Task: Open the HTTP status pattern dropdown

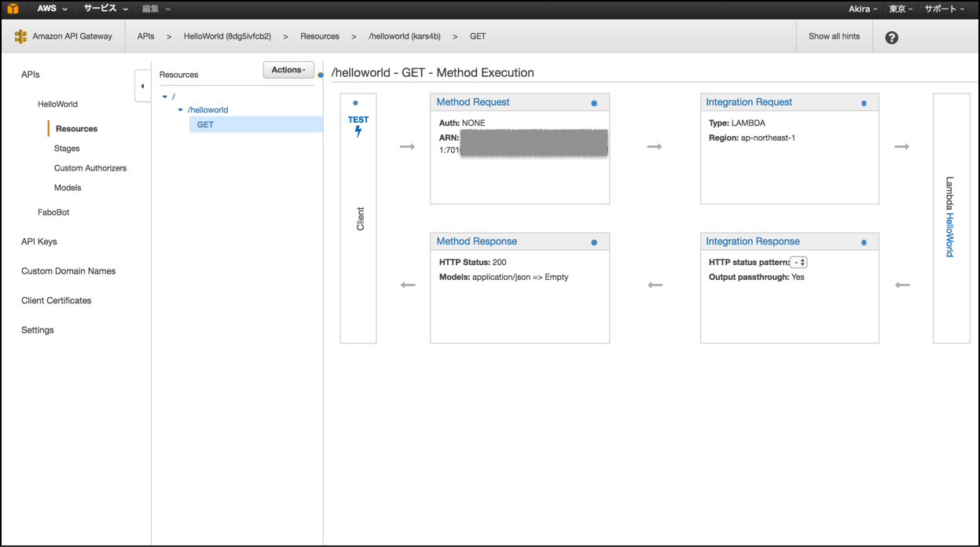Action: pyautogui.click(x=798, y=260)
